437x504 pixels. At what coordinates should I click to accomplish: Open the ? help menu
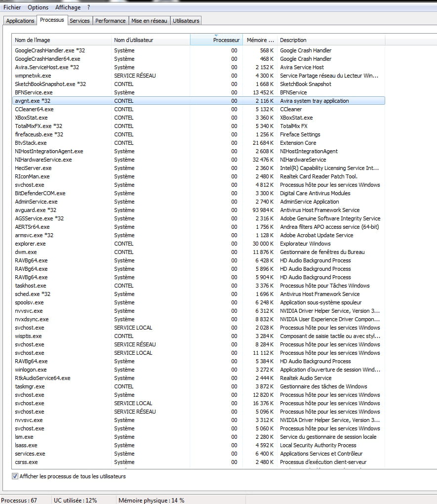coord(89,7)
